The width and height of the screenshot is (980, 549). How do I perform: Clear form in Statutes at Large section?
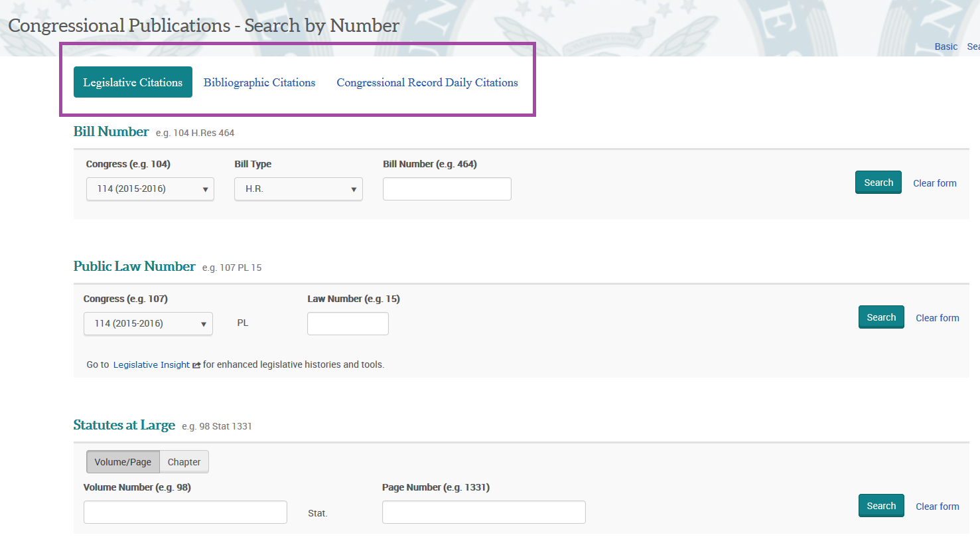click(x=938, y=507)
